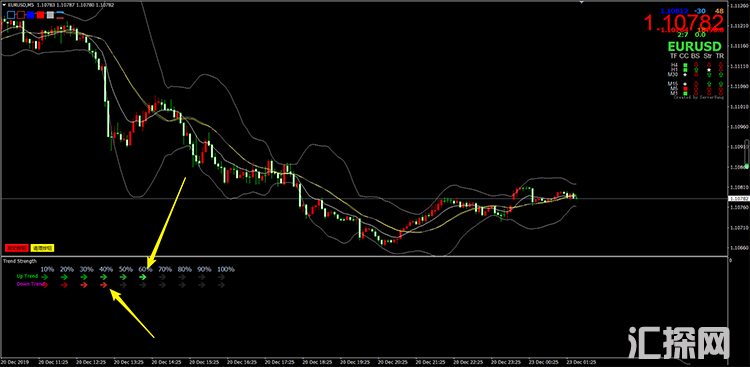Screen dimensions: 750x367
Task: Open the EURUSD,M5 chart title dropdown arrow
Action: (x=4, y=4)
